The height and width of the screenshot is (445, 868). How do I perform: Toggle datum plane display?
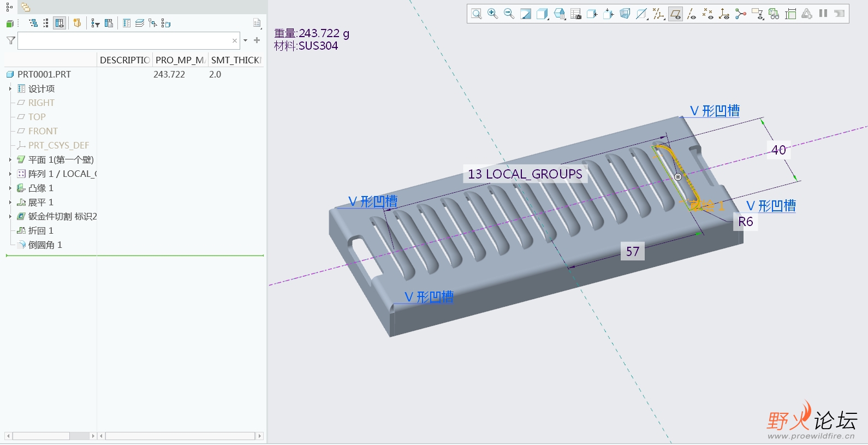click(x=676, y=14)
